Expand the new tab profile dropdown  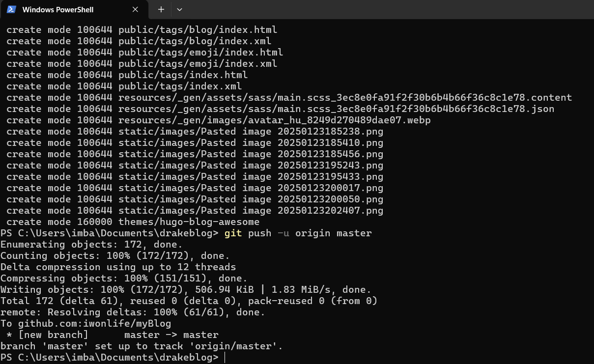[x=179, y=9]
